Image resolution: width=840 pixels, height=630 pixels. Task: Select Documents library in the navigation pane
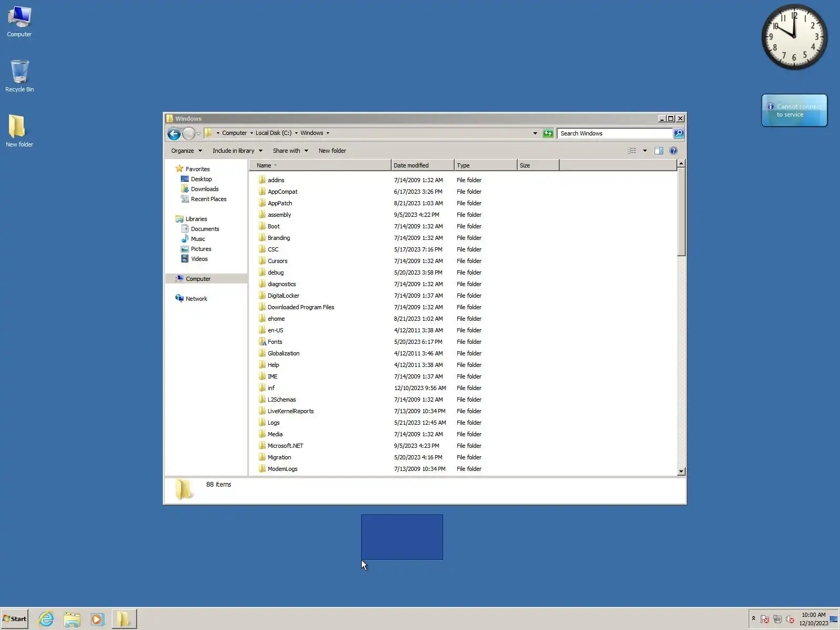(205, 229)
